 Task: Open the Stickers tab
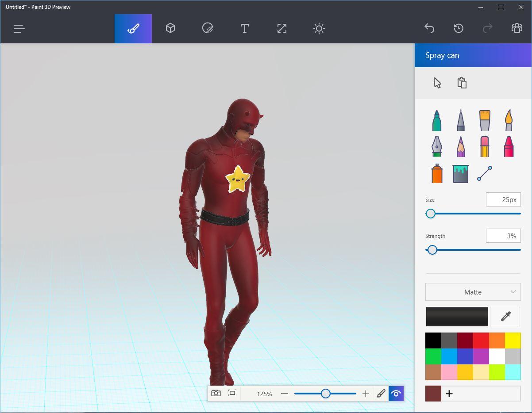pos(208,29)
